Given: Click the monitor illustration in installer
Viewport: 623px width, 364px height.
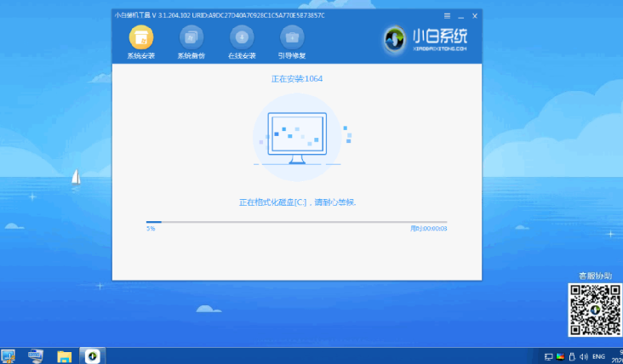Looking at the screenshot, I should click(x=296, y=135).
